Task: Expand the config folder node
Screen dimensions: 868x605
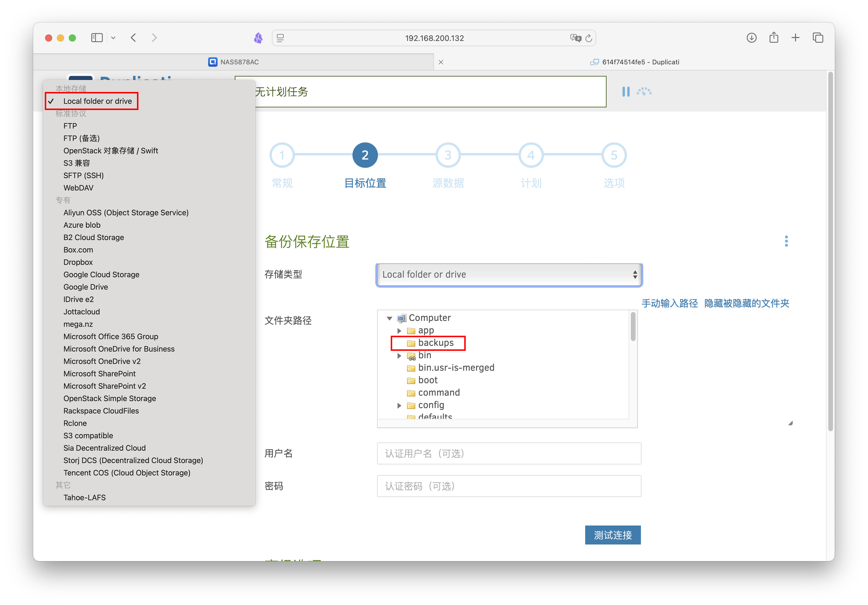Action: (399, 406)
